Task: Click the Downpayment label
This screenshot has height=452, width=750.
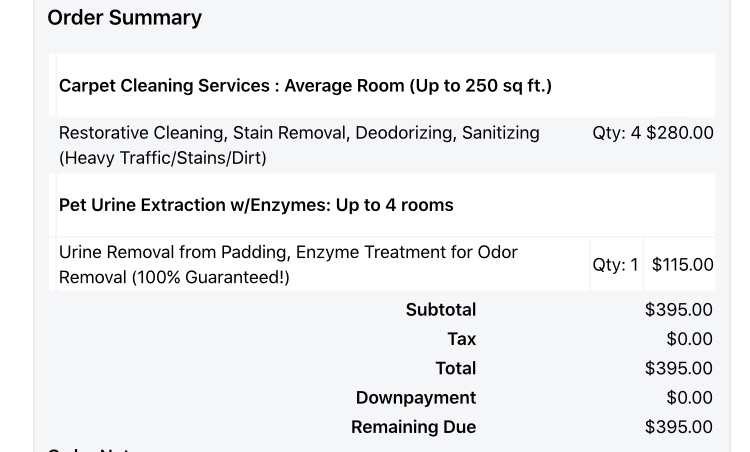Action: click(415, 398)
